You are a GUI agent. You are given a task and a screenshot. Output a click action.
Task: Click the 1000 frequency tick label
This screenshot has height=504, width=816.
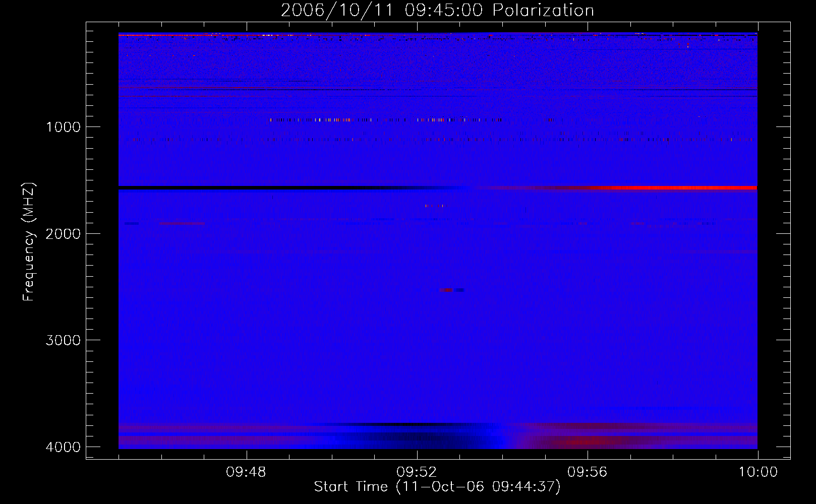pos(63,127)
